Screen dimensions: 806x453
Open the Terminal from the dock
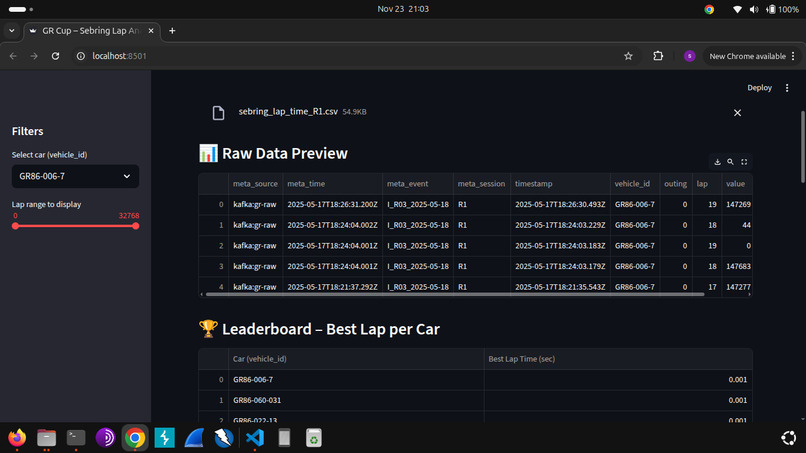[76, 438]
